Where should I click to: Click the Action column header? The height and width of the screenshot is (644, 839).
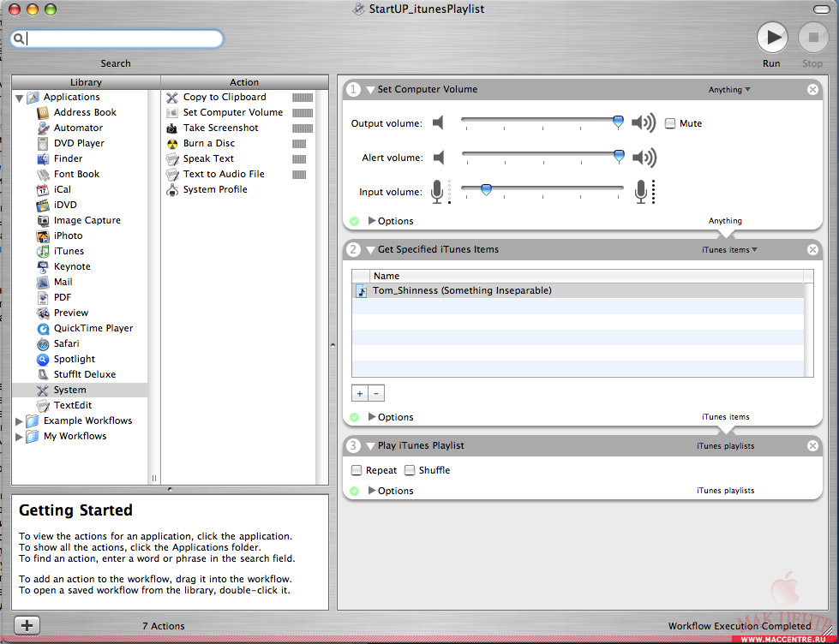pyautogui.click(x=244, y=82)
